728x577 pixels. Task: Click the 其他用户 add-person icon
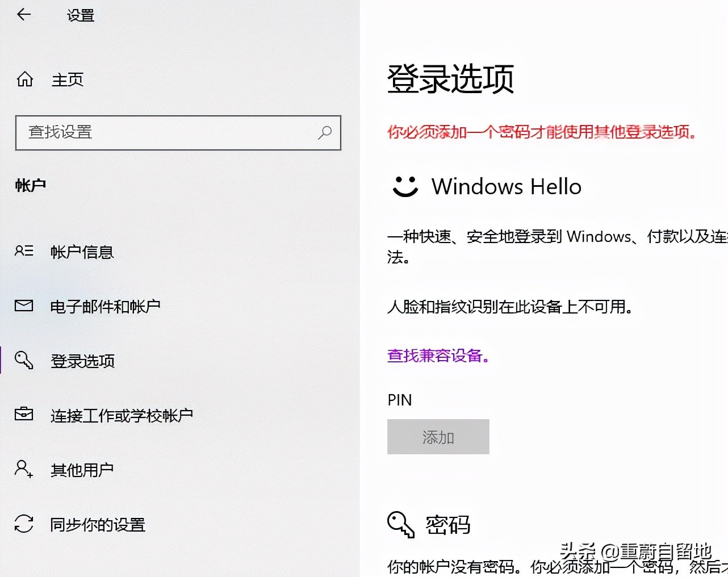23,469
